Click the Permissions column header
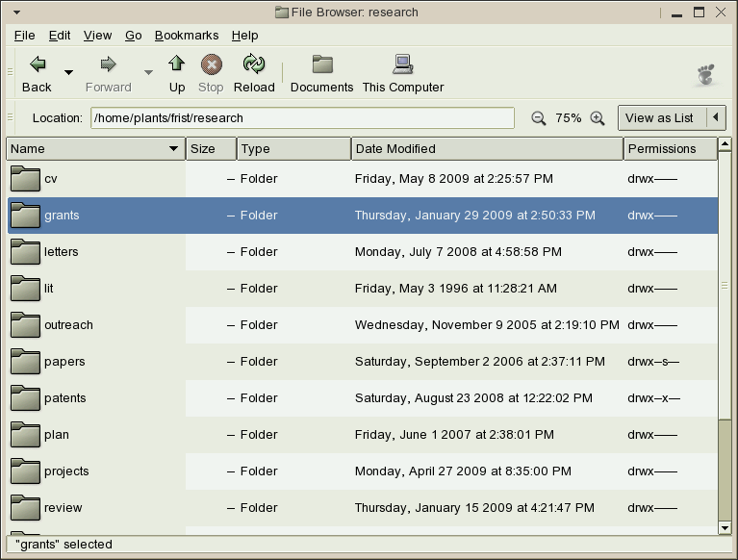This screenshot has height=560, width=738. tap(670, 149)
